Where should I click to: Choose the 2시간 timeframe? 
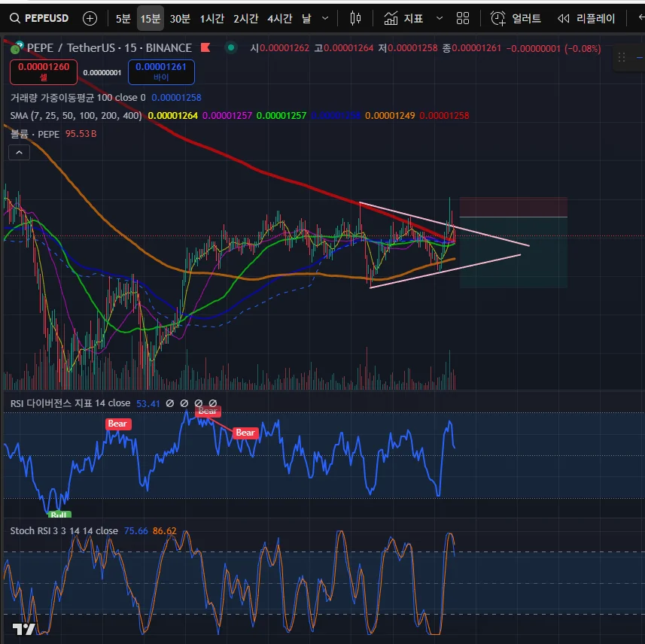246,19
